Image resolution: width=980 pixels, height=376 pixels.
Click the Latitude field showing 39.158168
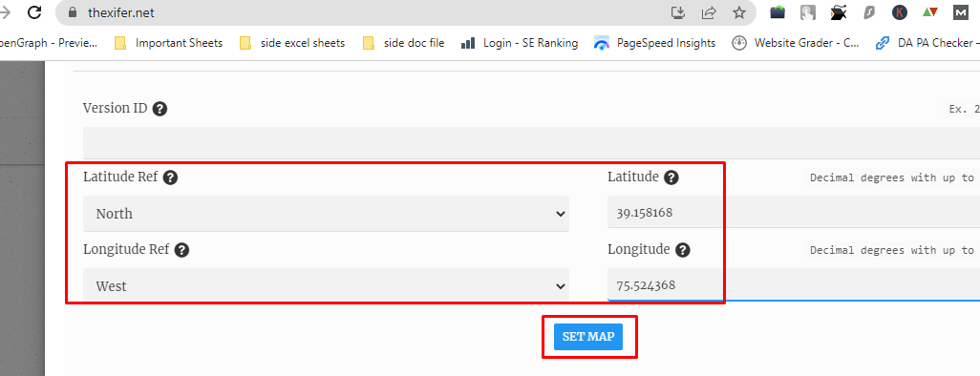coord(794,212)
